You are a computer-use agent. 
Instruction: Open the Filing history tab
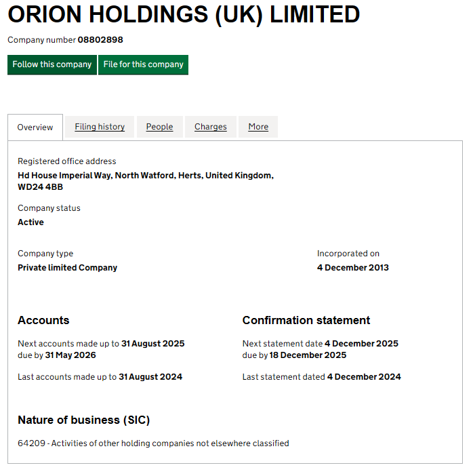click(x=100, y=127)
